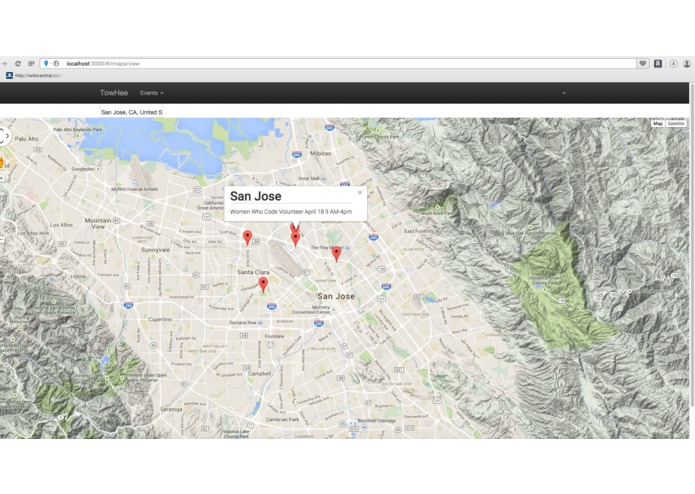695x494 pixels.
Task: Click the blue location pin in address bar
Action: [x=46, y=64]
